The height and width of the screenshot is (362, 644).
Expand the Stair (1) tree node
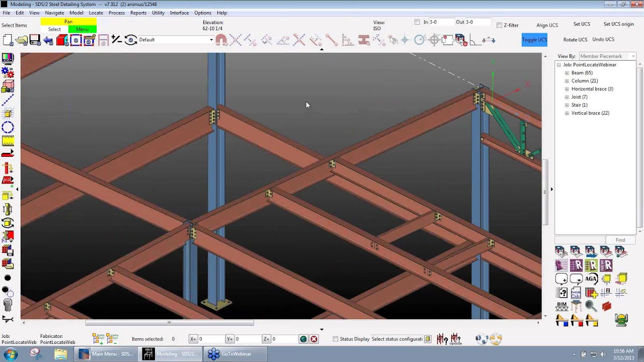click(x=567, y=105)
